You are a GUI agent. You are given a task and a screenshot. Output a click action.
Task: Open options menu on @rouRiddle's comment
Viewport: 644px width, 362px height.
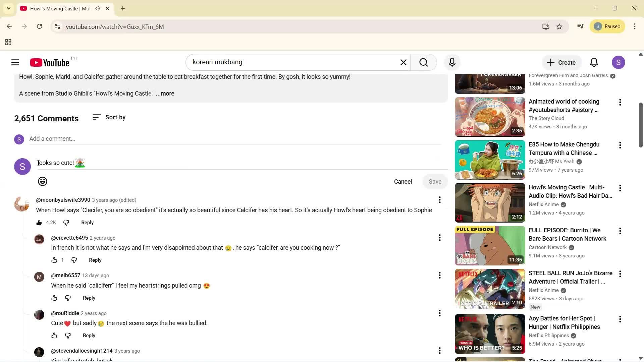point(439,313)
